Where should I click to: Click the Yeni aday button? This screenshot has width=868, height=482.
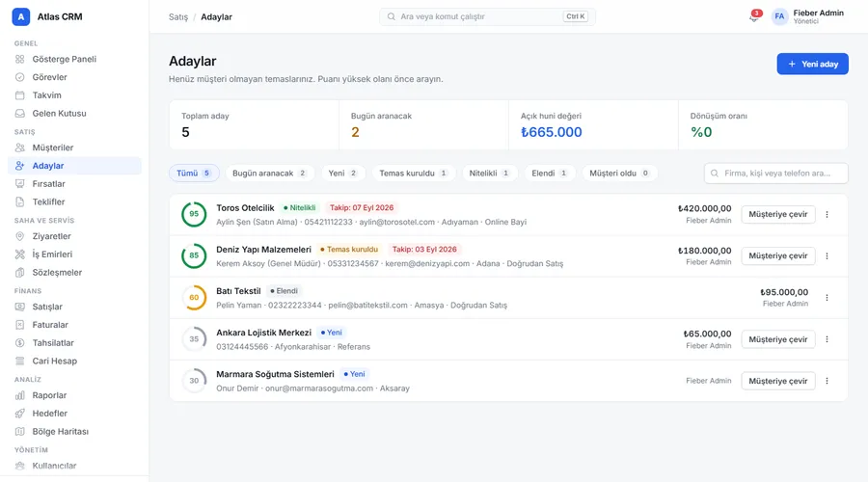point(813,65)
